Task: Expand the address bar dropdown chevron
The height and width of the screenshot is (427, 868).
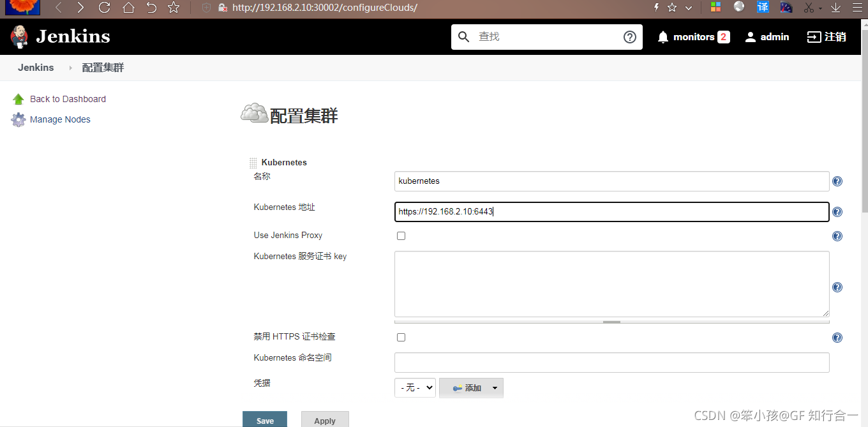Action: (x=689, y=8)
